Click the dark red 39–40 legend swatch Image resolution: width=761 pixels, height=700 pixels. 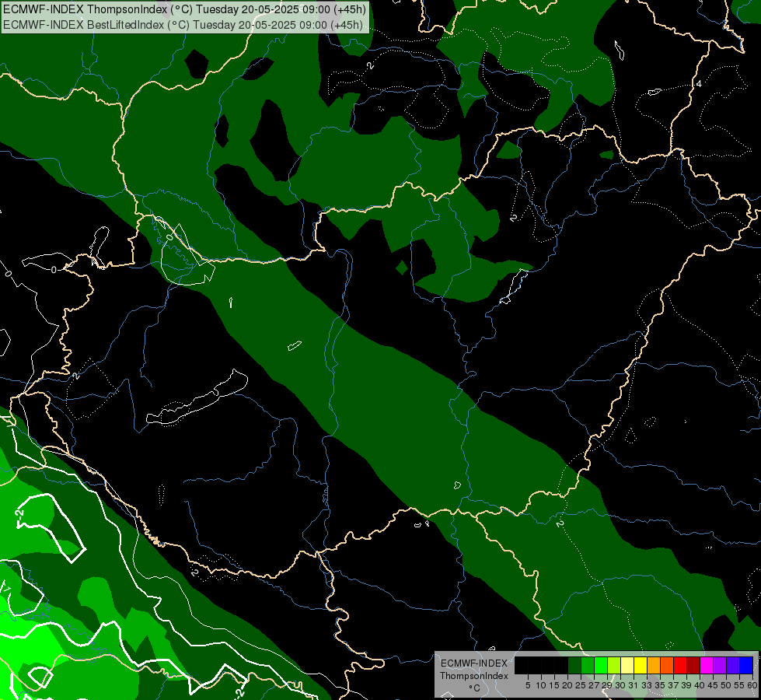(x=693, y=665)
